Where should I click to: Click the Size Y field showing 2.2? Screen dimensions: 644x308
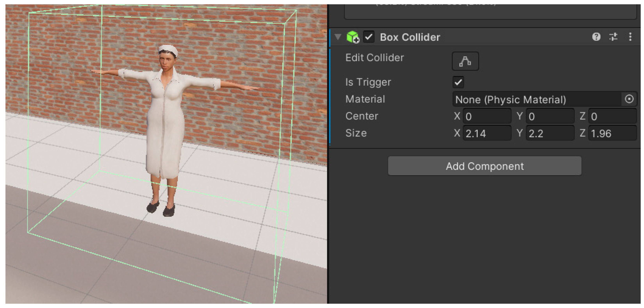click(550, 133)
